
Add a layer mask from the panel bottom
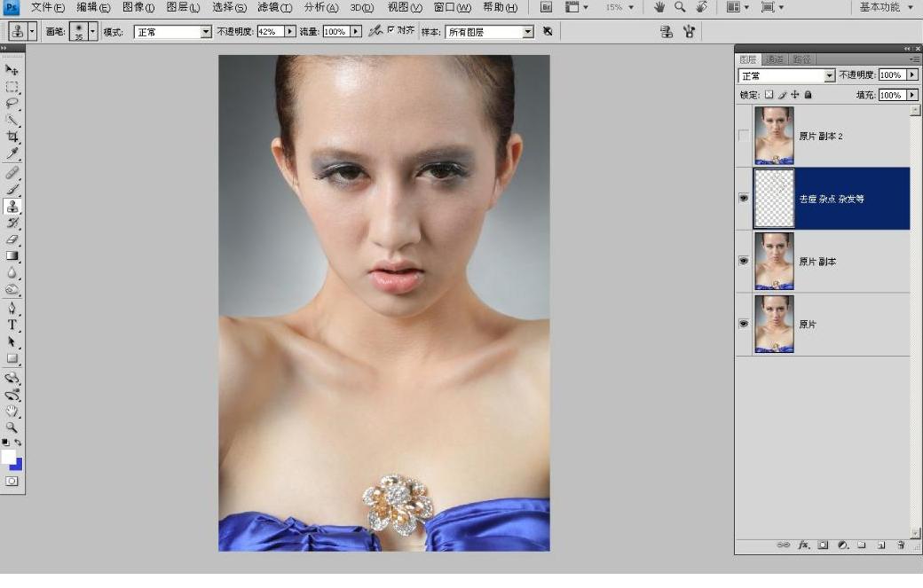(x=823, y=545)
